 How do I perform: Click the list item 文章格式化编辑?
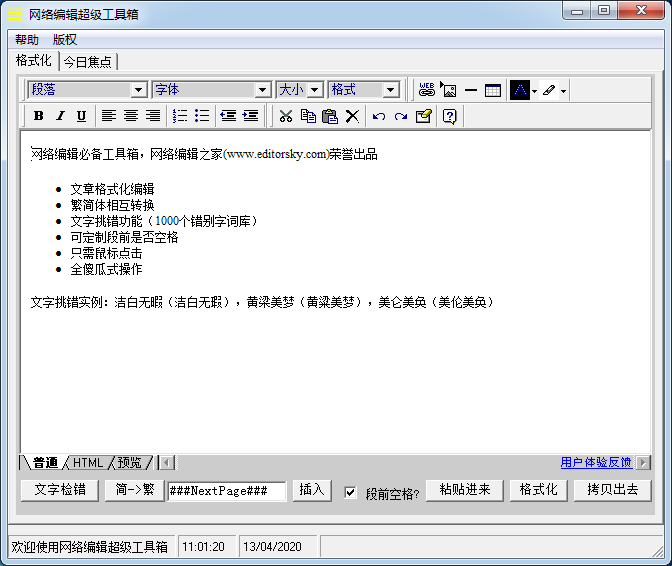[112, 189]
